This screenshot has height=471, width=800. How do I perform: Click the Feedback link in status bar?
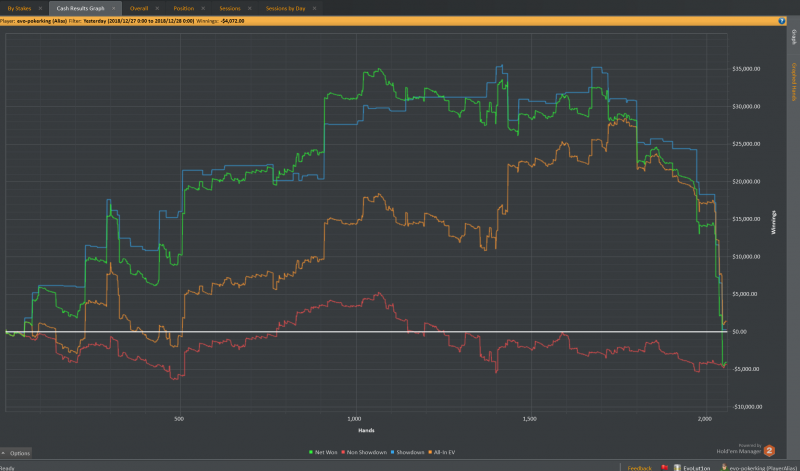pos(639,468)
